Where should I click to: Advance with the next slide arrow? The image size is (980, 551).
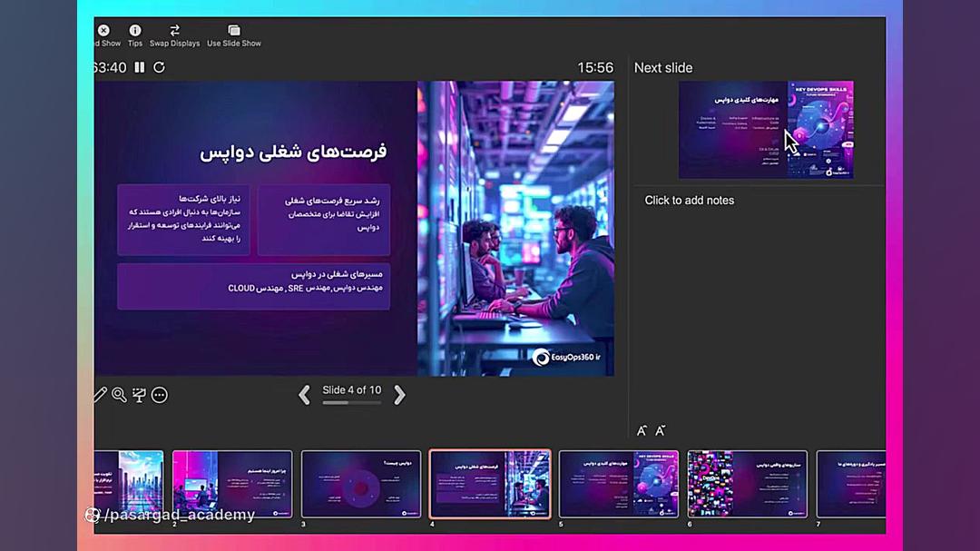click(x=399, y=395)
